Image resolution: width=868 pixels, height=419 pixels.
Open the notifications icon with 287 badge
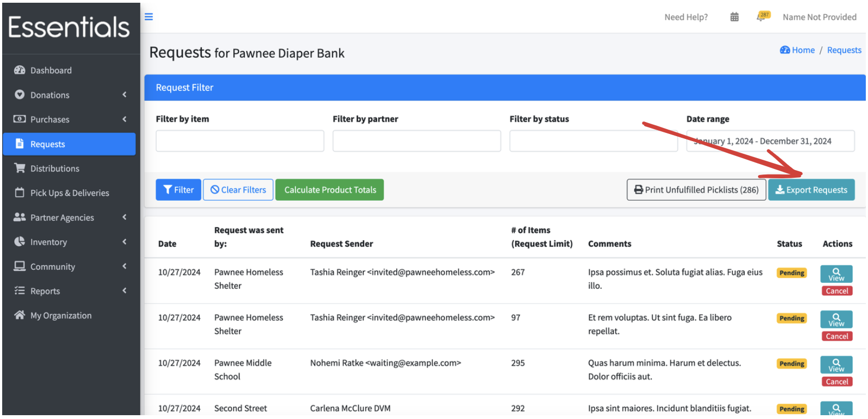(x=763, y=16)
